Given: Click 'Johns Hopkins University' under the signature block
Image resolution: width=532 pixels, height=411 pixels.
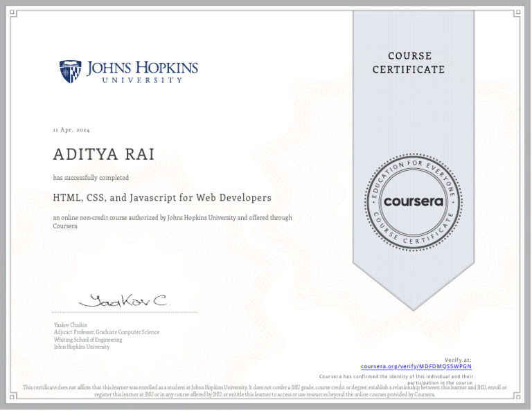Looking at the screenshot, I should point(82,347).
